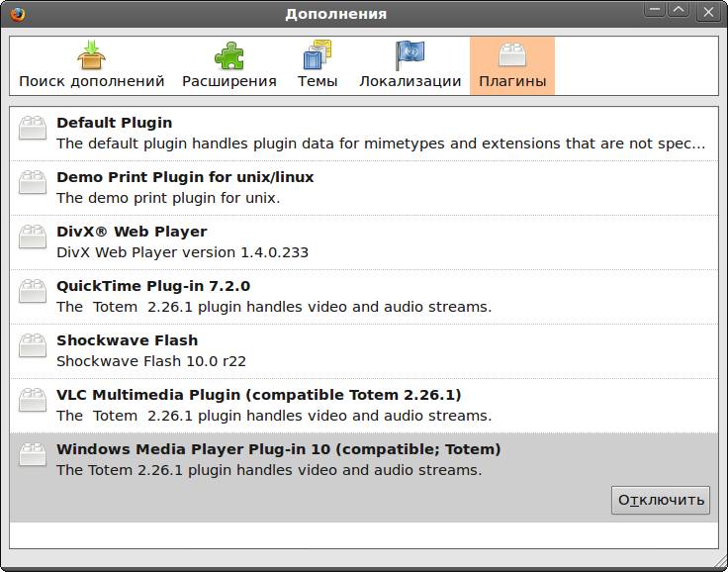Click the Плагины lego brick icon

[512, 54]
